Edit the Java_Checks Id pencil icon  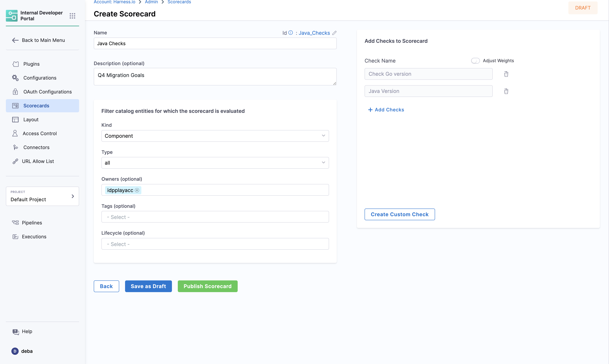tap(334, 33)
